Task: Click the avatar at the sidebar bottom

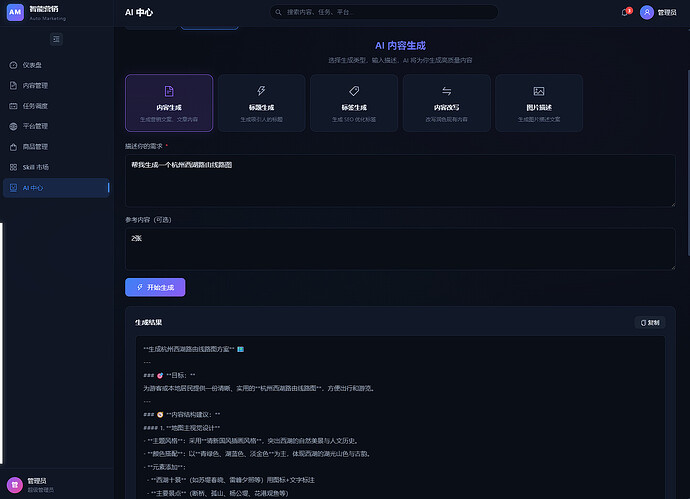Action: point(15,485)
